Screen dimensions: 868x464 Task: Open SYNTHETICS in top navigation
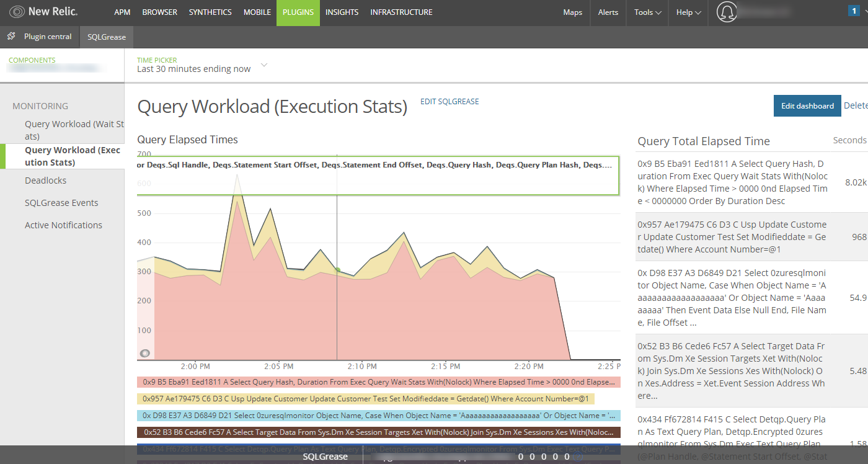point(210,12)
